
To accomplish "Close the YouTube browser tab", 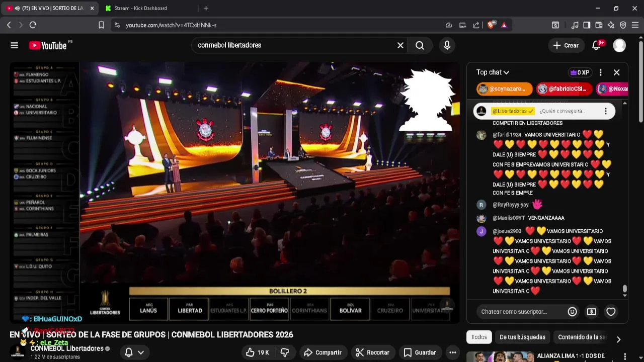I will (x=92, y=8).
